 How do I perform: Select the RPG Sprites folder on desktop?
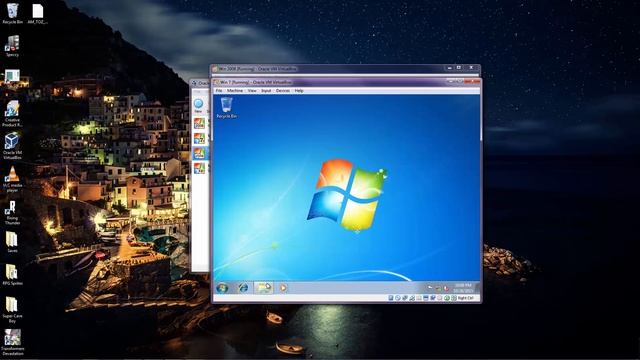(x=12, y=274)
